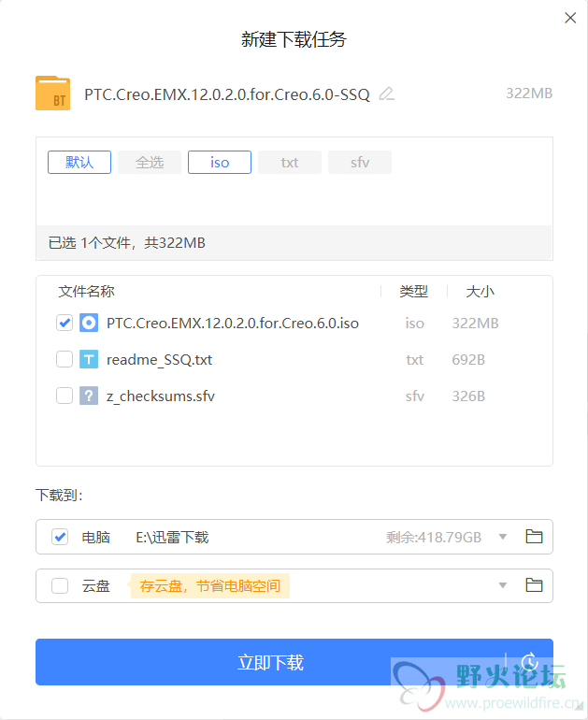Click file name readme_SSQ.txt
This screenshot has height=720, width=588.
pos(159,360)
